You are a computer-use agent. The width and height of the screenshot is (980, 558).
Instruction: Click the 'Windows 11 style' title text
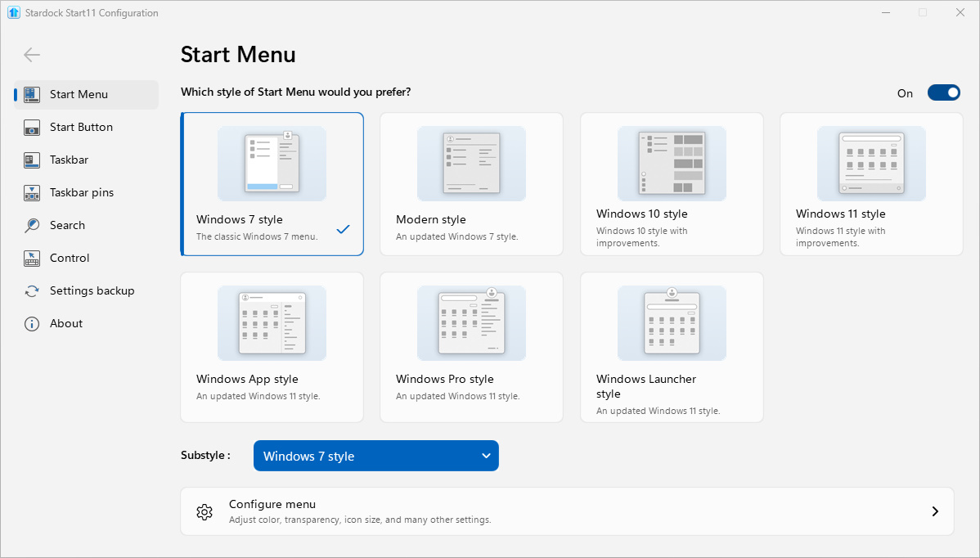(841, 214)
